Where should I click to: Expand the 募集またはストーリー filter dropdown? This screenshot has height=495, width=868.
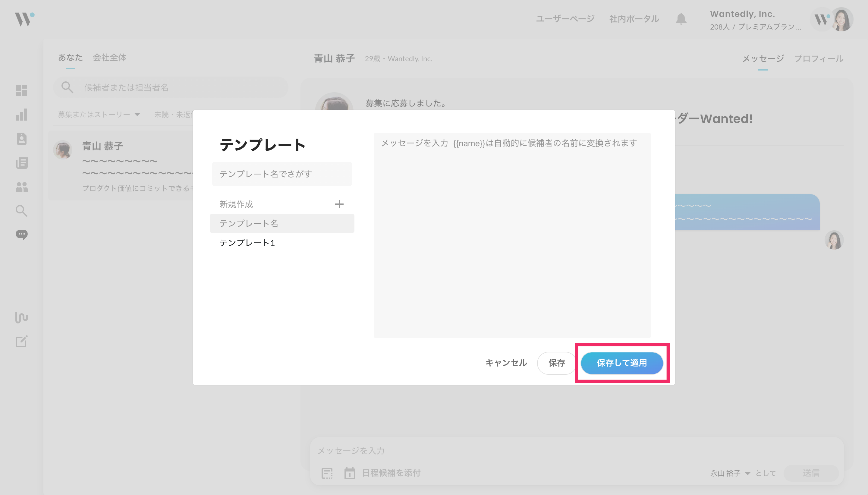pos(99,115)
